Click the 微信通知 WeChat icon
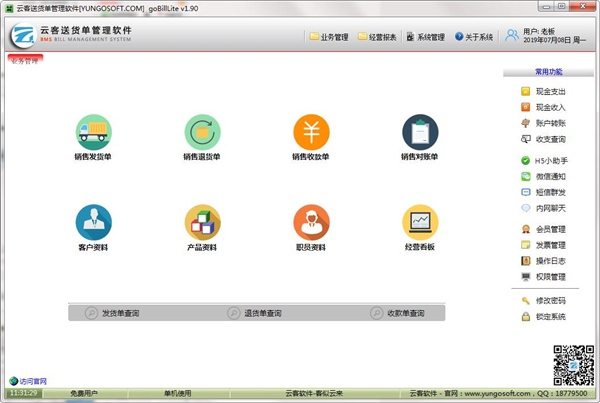This screenshot has width=600, height=403. 526,176
